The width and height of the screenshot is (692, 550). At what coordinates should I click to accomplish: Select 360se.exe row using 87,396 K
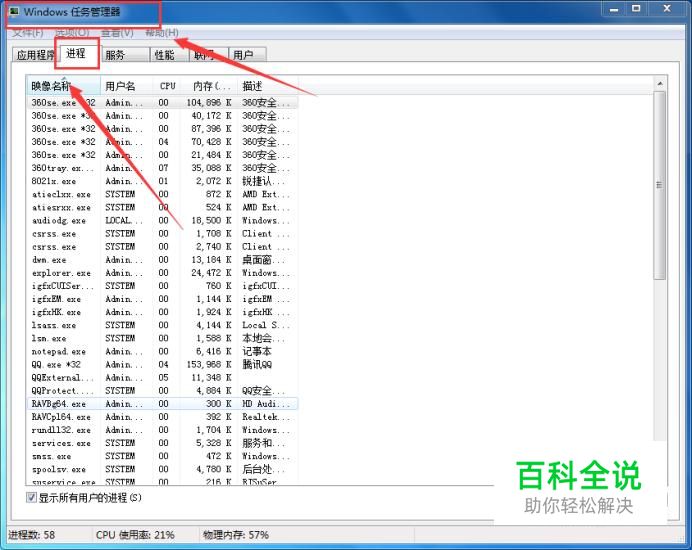pyautogui.click(x=162, y=129)
